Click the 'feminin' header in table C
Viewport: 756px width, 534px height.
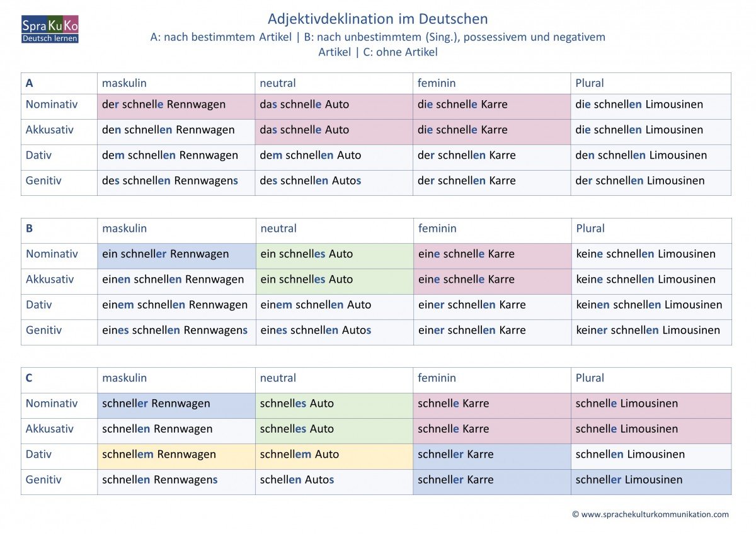point(437,378)
